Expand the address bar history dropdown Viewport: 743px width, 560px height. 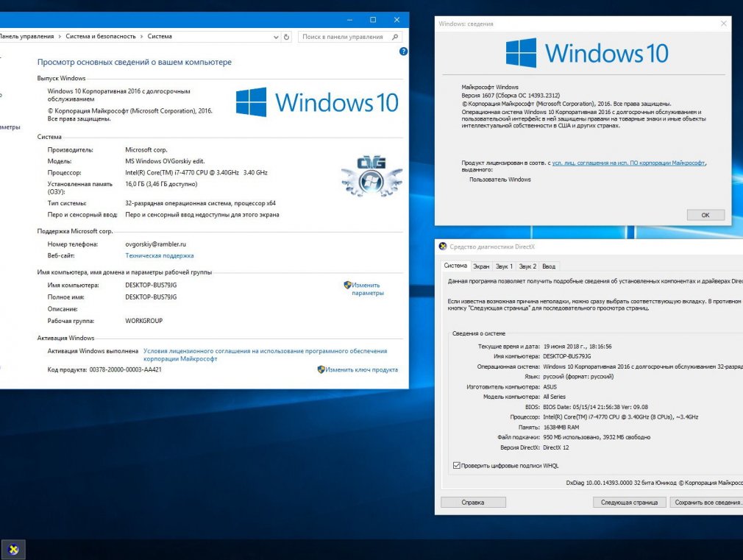click(276, 37)
